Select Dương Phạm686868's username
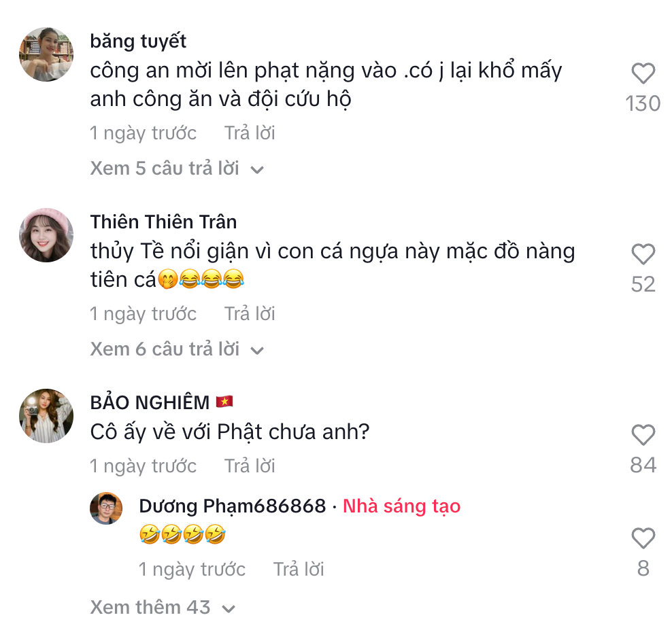This screenshot has width=672, height=628. [231, 506]
